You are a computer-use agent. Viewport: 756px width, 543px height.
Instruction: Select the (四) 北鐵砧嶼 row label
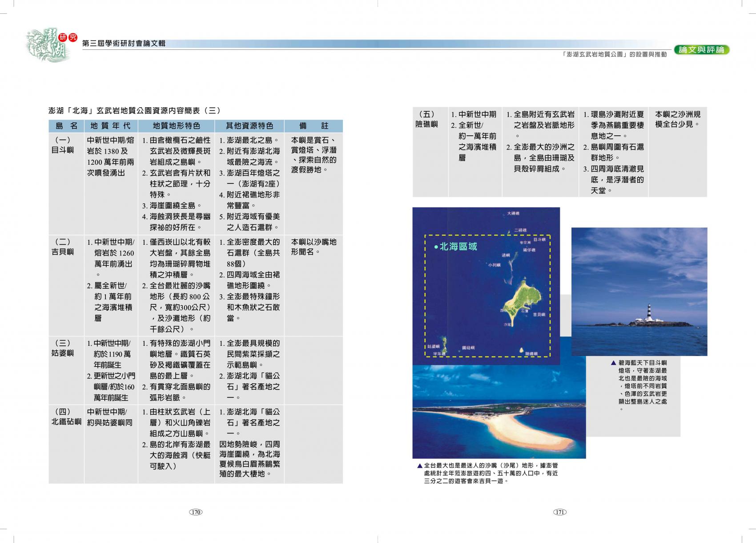click(x=66, y=417)
